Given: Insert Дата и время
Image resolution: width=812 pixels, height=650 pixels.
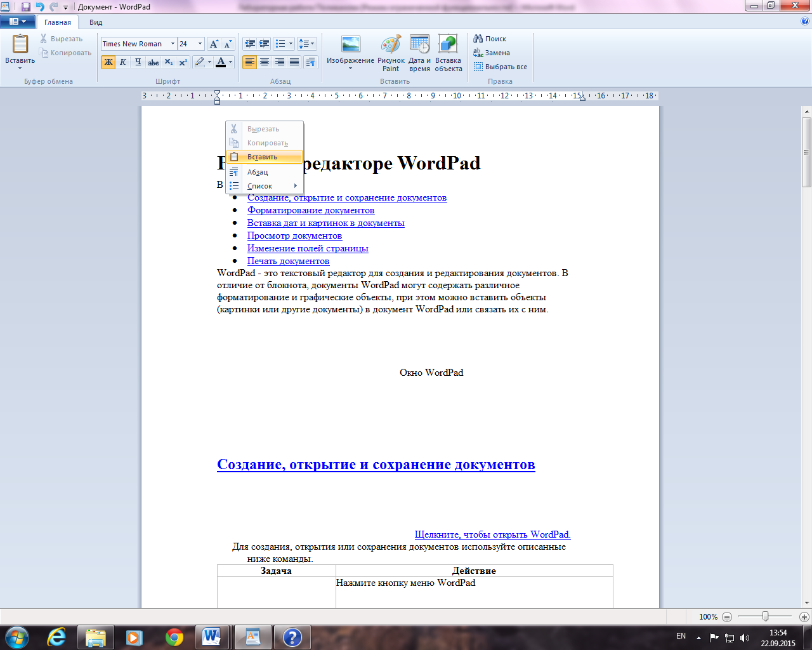Looking at the screenshot, I should [x=419, y=53].
